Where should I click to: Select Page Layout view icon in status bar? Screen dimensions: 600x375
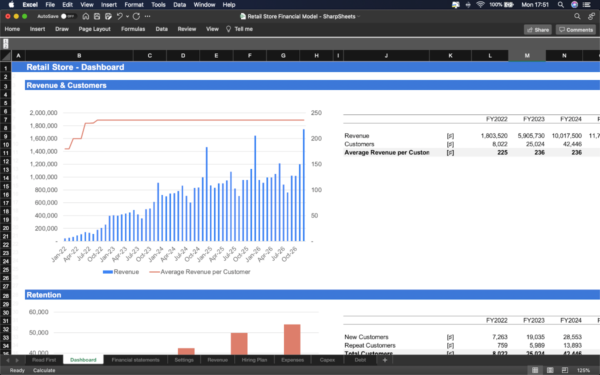pyautogui.click(x=550, y=370)
